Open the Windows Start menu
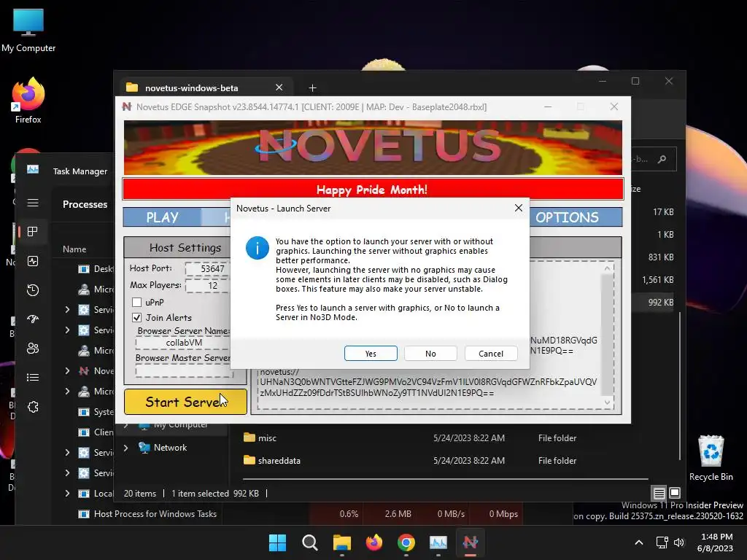 click(x=277, y=542)
